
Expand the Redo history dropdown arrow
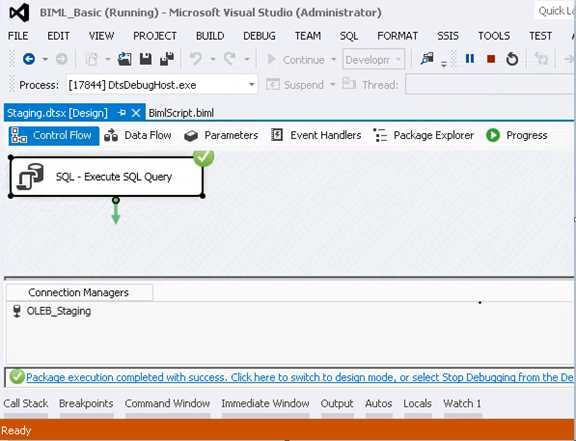click(247, 59)
